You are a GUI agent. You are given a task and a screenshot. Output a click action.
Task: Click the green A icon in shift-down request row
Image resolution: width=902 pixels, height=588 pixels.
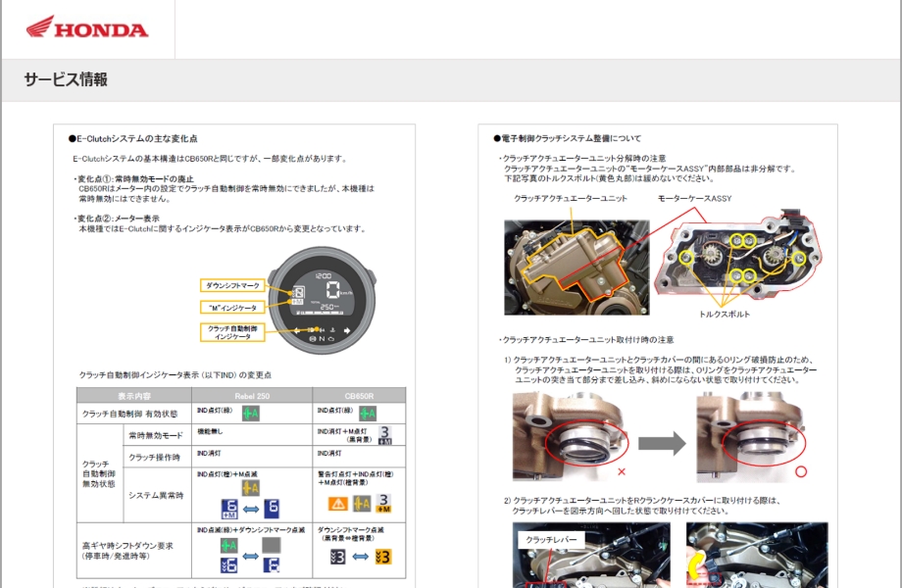point(229,546)
